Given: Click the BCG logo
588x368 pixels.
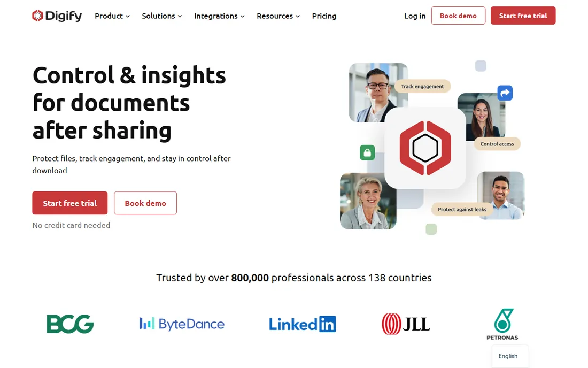Looking at the screenshot, I should click(70, 324).
